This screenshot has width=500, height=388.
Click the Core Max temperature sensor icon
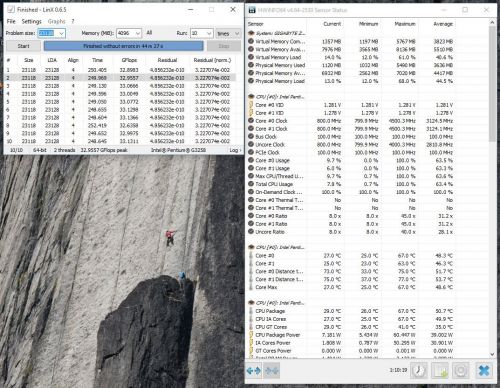pyautogui.click(x=251, y=287)
